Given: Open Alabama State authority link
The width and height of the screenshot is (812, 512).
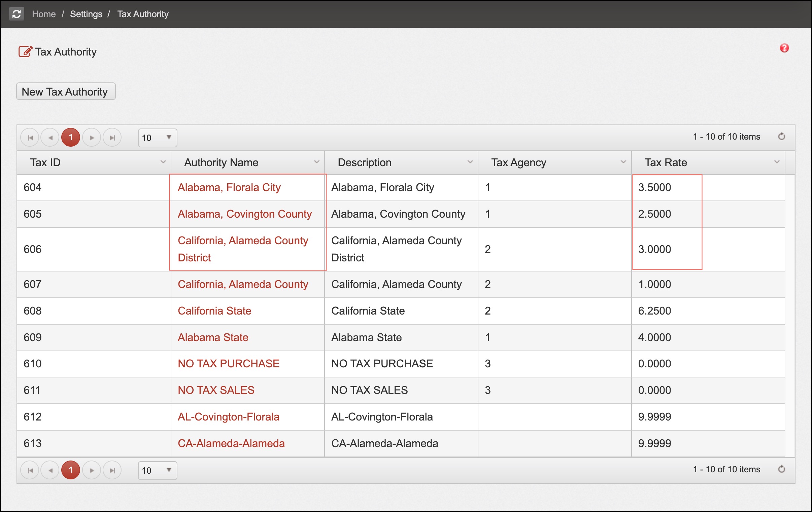Looking at the screenshot, I should click(x=213, y=337).
